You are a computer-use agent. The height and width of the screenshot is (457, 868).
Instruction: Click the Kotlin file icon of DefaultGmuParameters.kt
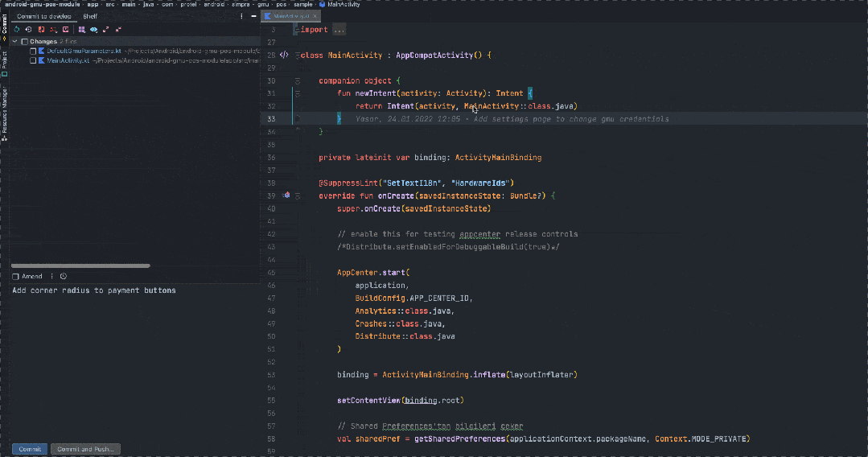[42, 51]
